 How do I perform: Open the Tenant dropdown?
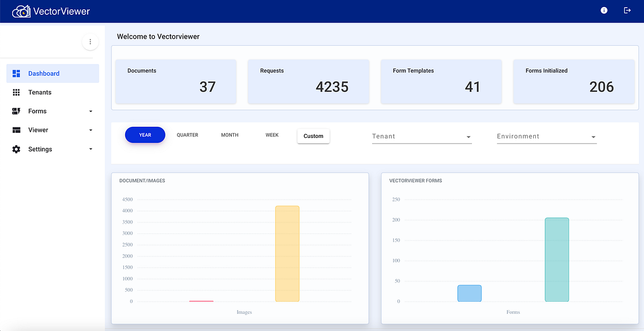click(422, 136)
